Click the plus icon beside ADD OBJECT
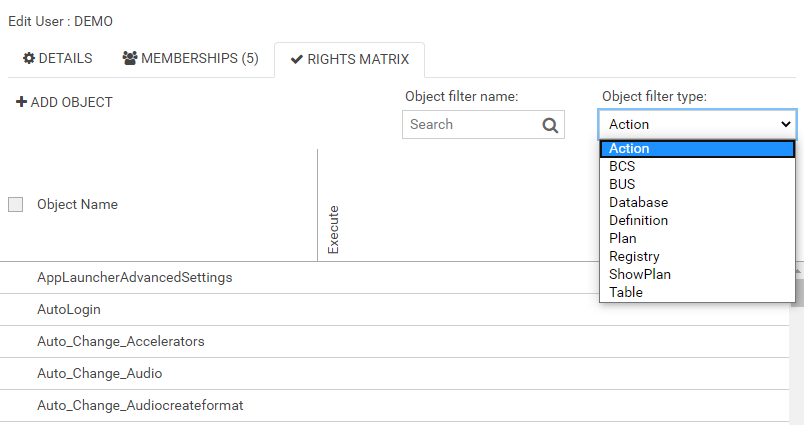 pos(21,102)
